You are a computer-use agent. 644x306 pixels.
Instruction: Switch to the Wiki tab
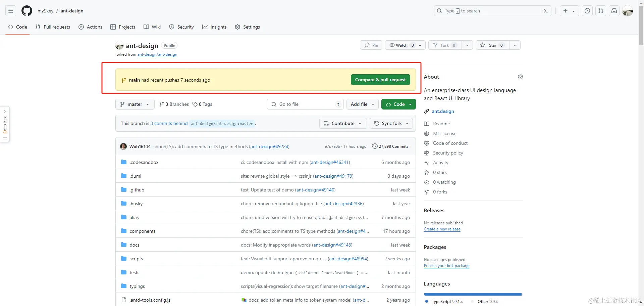coord(152,27)
